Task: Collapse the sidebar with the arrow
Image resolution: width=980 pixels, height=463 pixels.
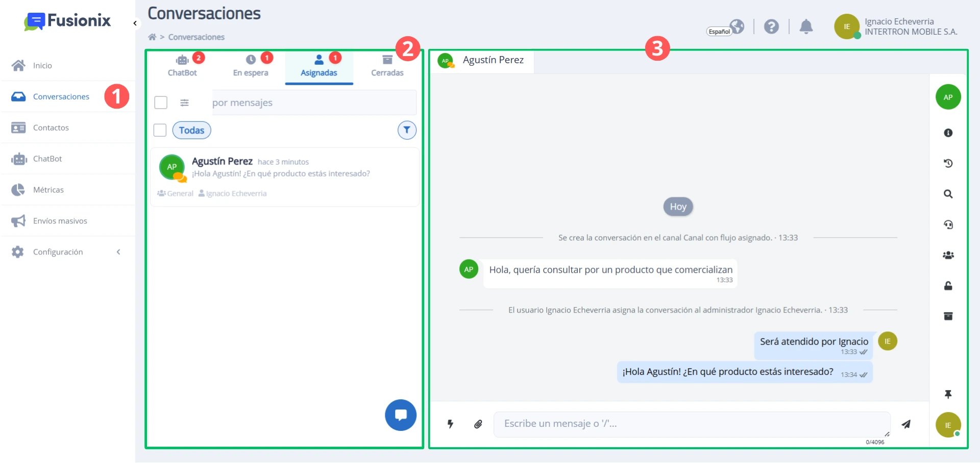Action: click(x=135, y=23)
